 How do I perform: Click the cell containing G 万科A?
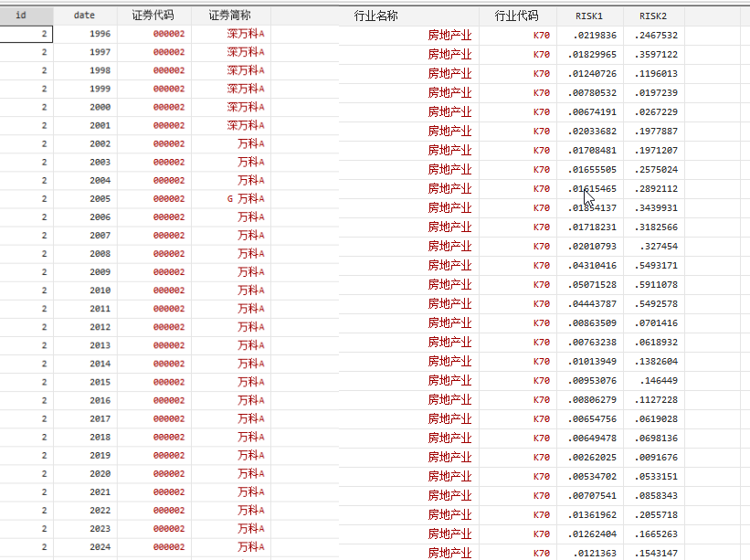245,198
